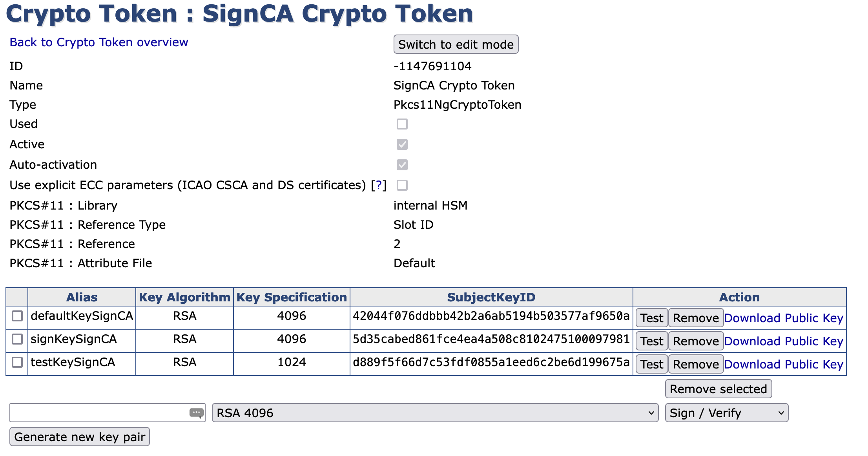Open the RSA 4096 key spec dropdown

435,413
